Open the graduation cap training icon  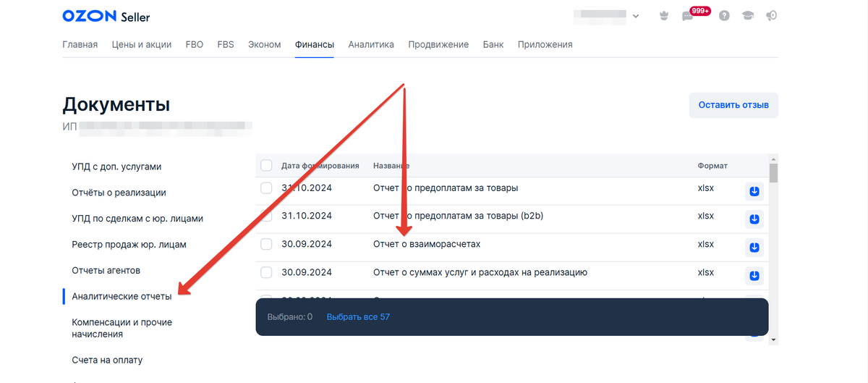tap(748, 16)
